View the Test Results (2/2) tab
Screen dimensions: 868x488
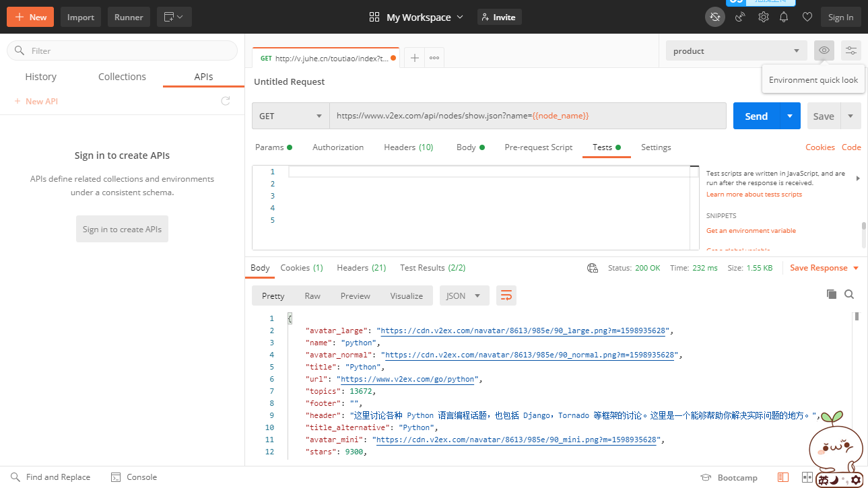pos(433,268)
